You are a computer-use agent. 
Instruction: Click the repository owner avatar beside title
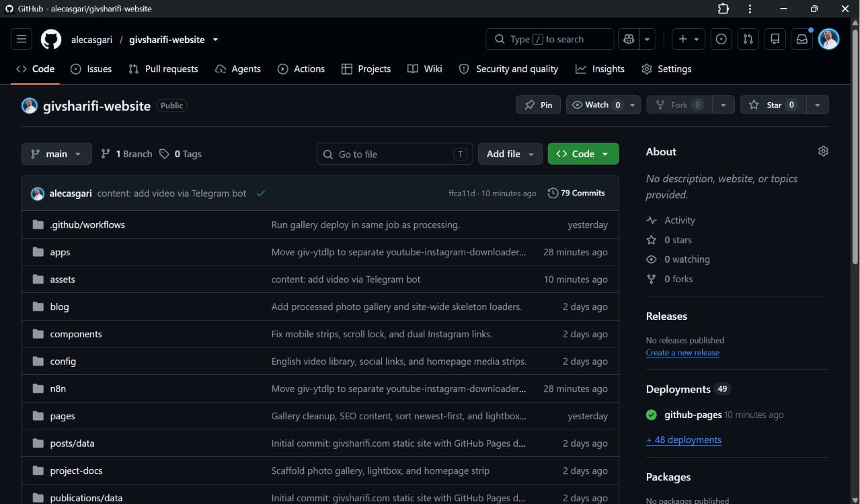(x=30, y=106)
